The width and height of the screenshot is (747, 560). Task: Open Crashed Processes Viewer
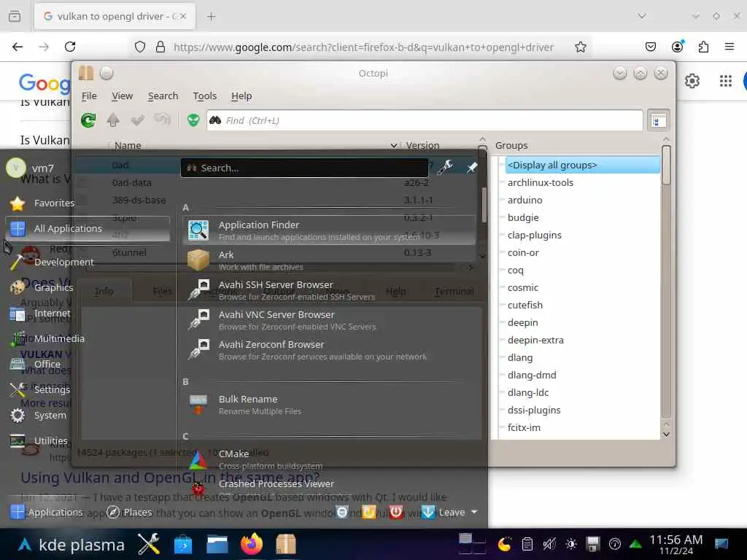329,486
